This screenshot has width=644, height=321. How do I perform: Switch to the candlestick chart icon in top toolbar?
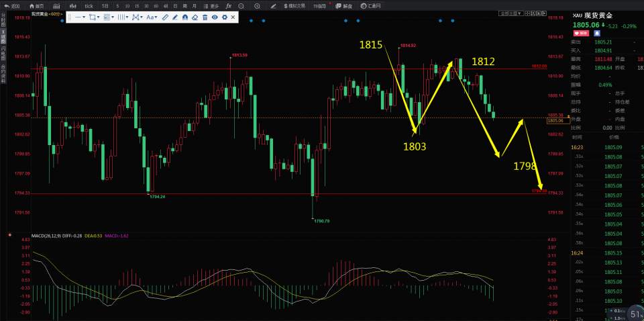coord(72,6)
